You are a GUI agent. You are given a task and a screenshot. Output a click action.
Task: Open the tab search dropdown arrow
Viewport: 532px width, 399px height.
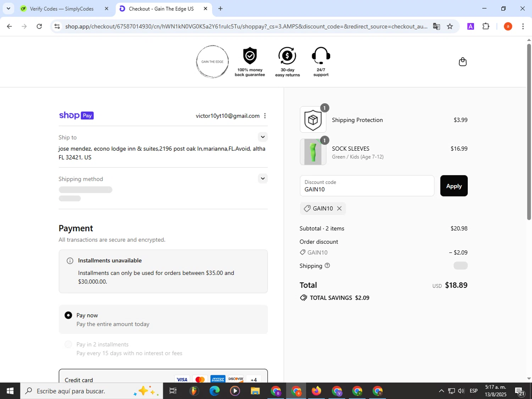click(8, 9)
